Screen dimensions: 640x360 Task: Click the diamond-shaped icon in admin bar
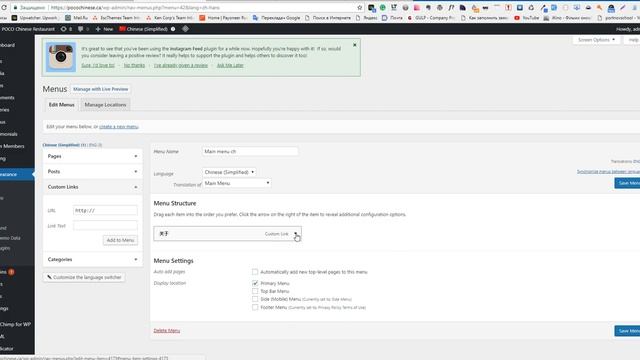(185, 29)
